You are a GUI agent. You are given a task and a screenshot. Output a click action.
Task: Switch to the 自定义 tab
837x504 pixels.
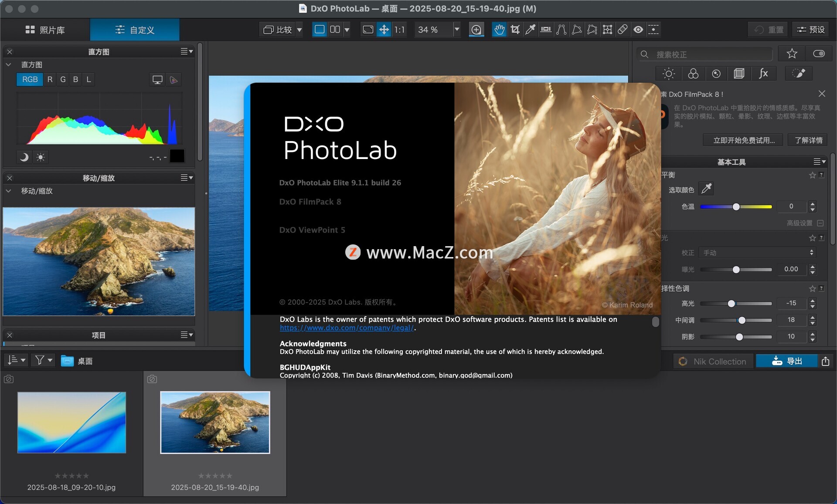tap(135, 30)
